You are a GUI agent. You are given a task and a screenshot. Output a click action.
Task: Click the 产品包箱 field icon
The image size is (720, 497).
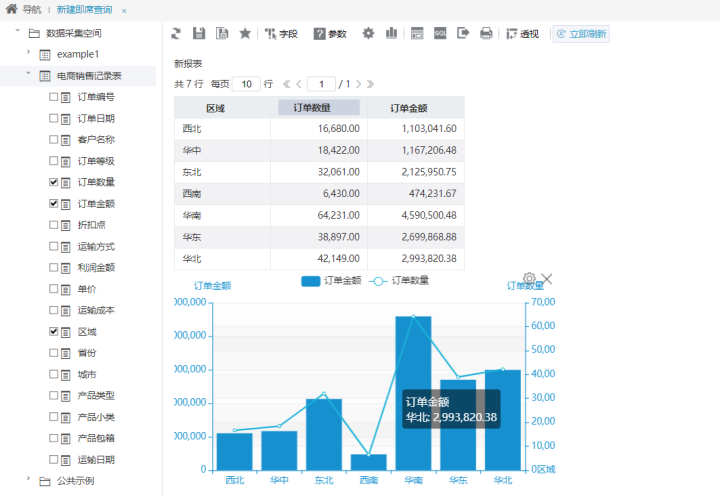pyautogui.click(x=66, y=439)
